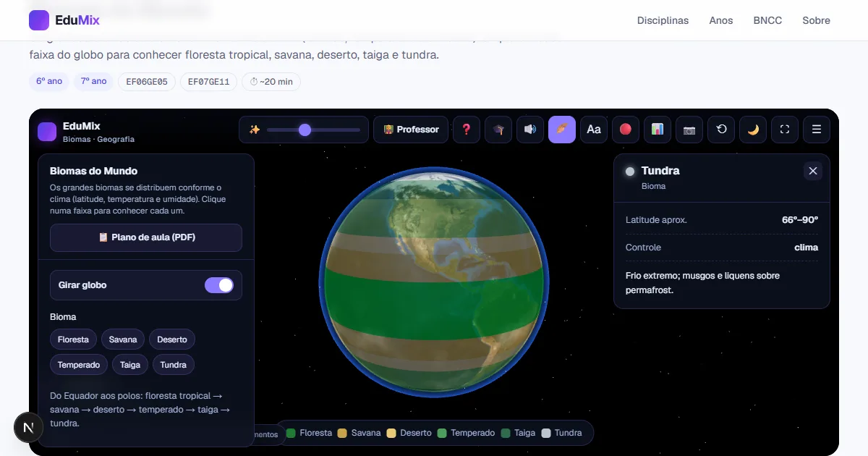Go to the BNCC navigation item

767,20
